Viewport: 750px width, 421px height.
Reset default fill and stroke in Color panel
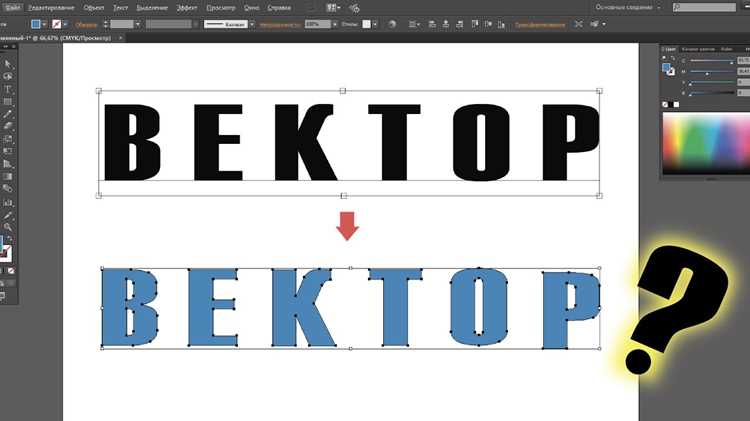664,58
